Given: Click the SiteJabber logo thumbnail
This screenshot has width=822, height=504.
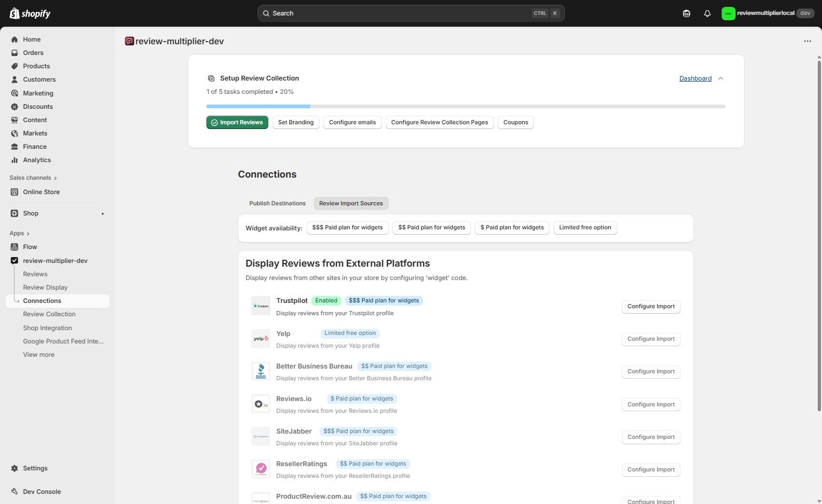Looking at the screenshot, I should coord(261,436).
